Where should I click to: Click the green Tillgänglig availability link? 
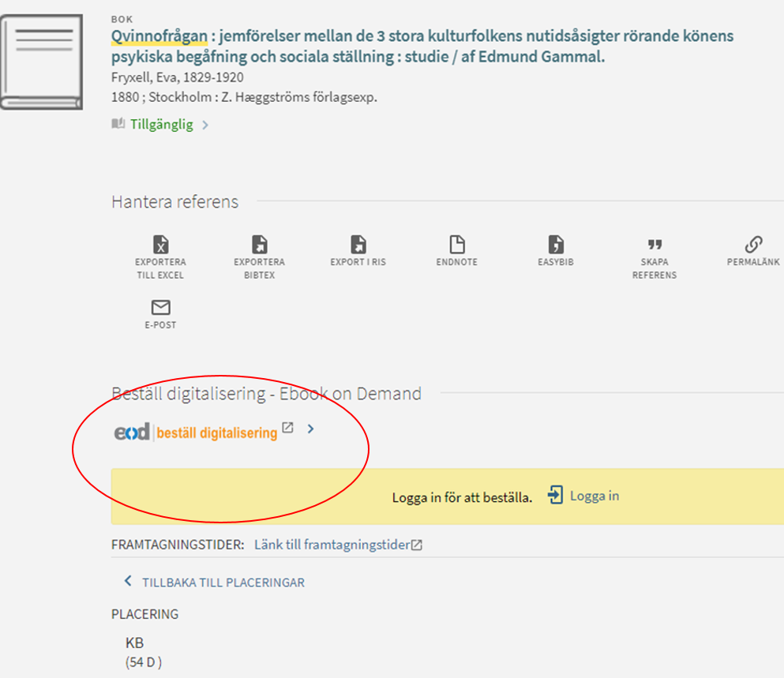[x=162, y=125]
